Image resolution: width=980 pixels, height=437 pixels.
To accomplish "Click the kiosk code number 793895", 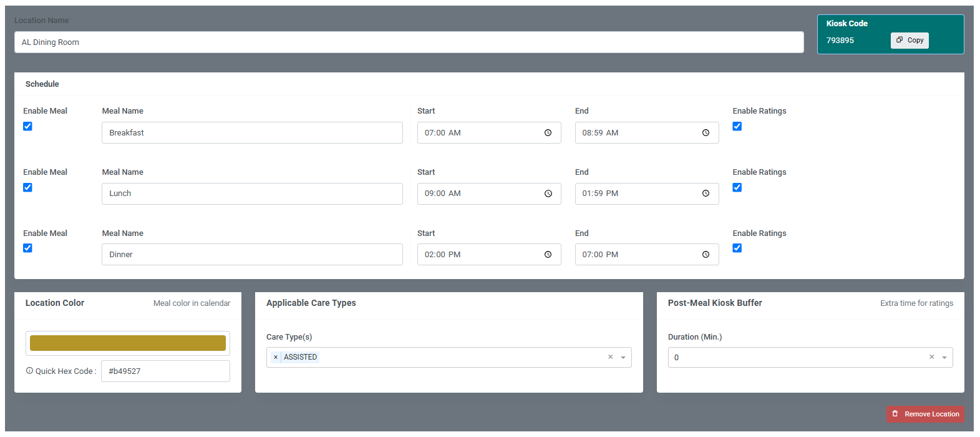I will 840,41.
